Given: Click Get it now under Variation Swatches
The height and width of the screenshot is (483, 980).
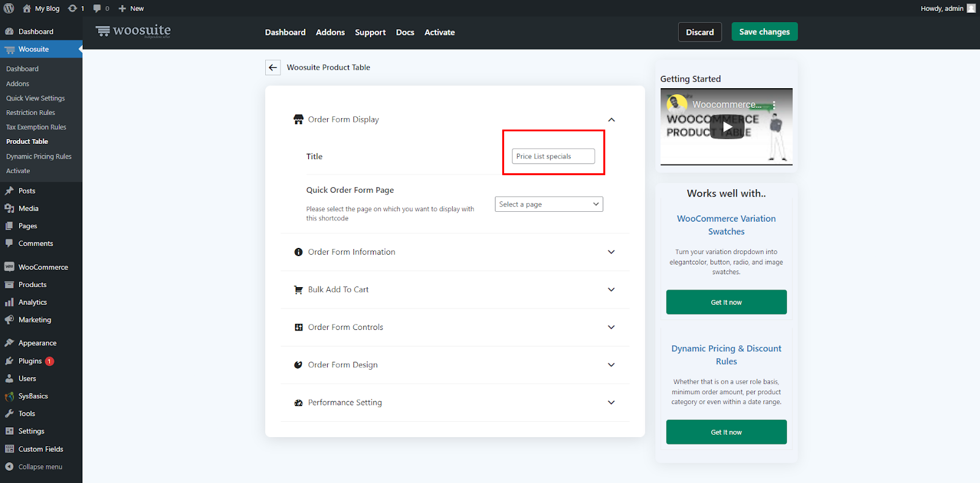Looking at the screenshot, I should (x=726, y=302).
